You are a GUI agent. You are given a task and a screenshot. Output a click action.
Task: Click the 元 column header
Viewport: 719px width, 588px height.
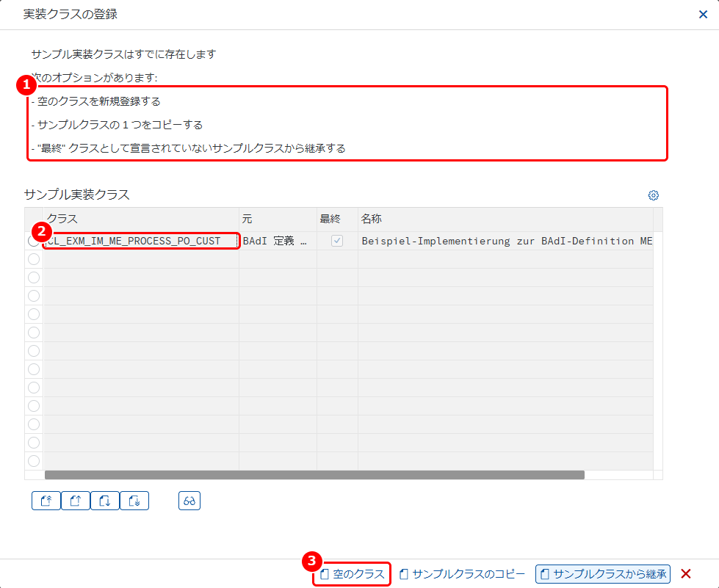point(278,219)
